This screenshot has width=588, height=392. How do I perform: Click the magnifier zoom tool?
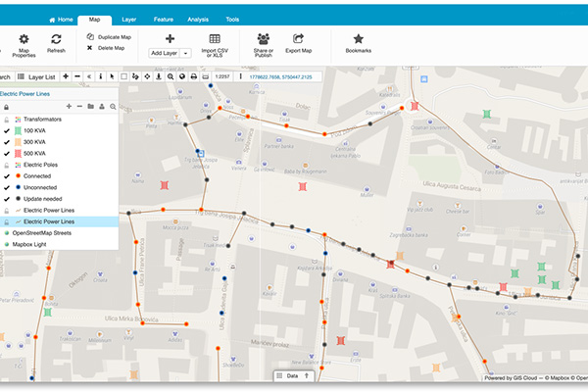click(171, 76)
